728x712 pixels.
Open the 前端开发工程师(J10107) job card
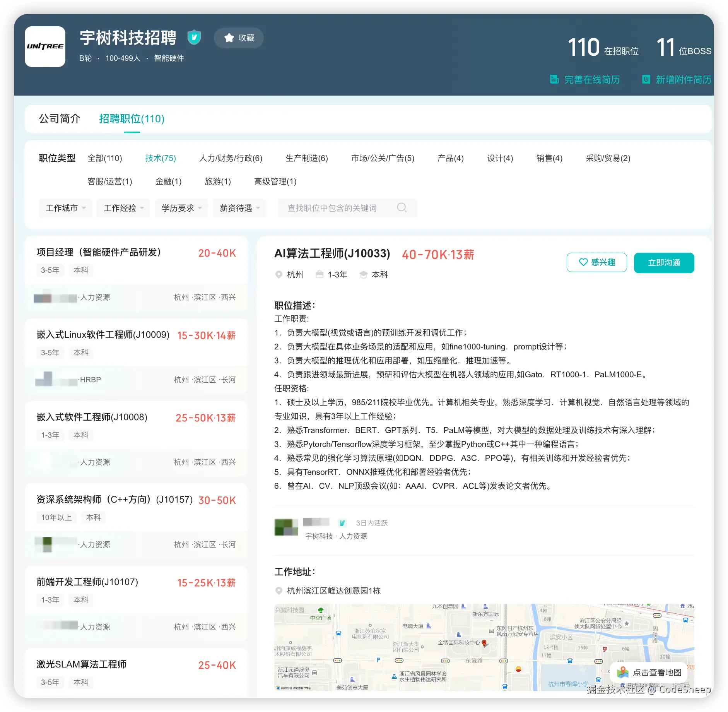click(136, 604)
